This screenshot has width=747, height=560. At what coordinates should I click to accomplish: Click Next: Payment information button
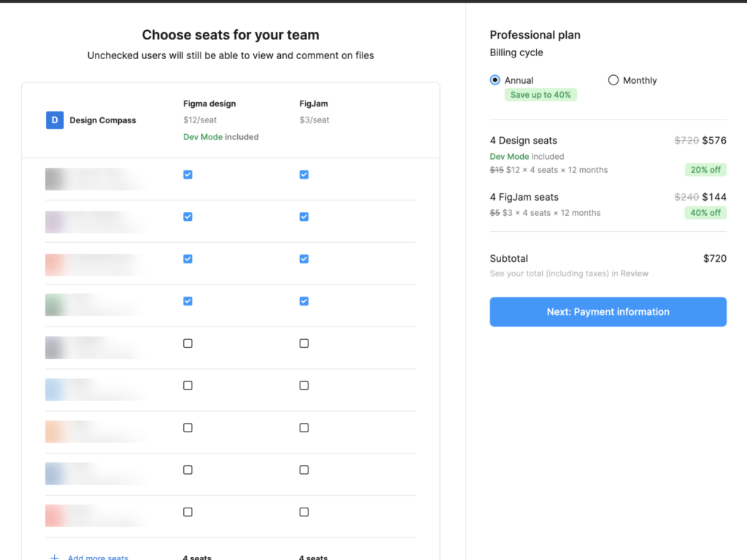click(x=608, y=311)
